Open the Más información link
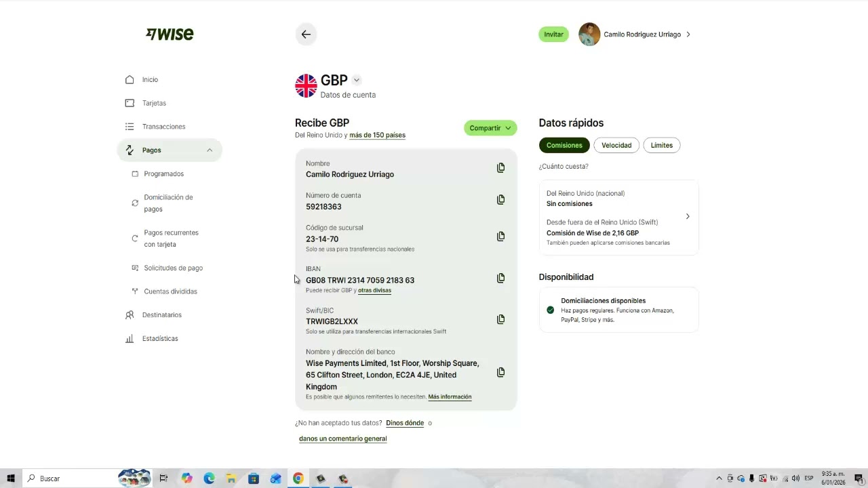This screenshot has height=488, width=868. (x=450, y=397)
